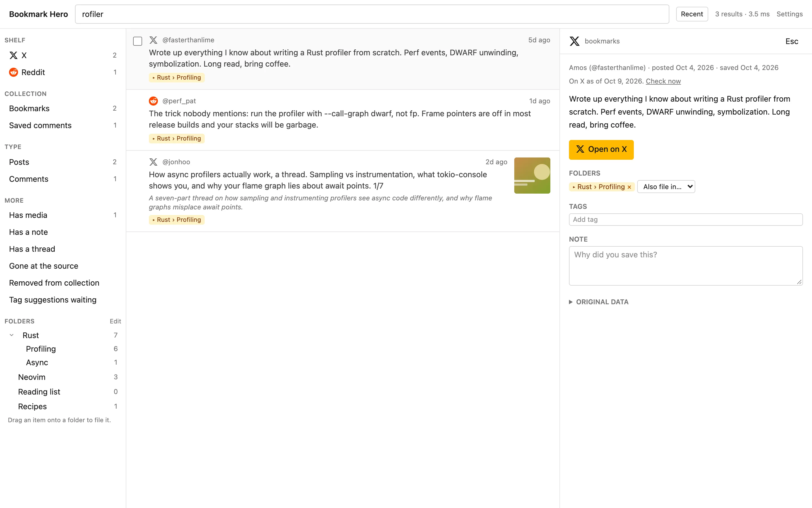The image size is (812, 508).
Task: Click the X icon in the Shelf sidebar
Action: 14,55
